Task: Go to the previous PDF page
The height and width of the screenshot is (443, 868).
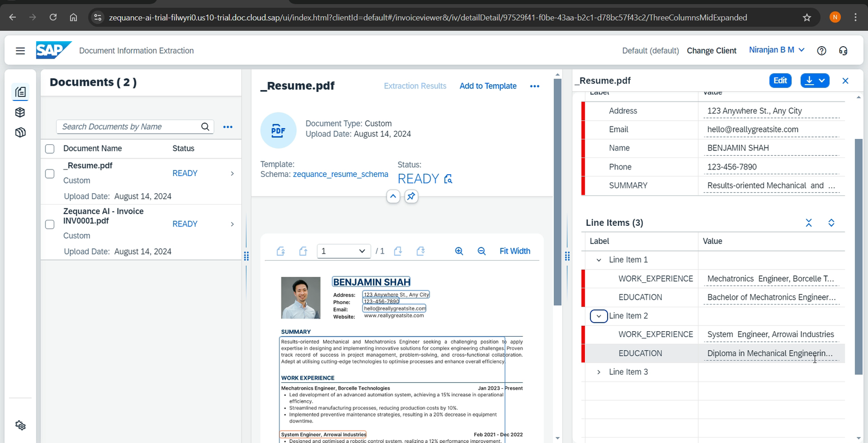Action: (x=303, y=251)
